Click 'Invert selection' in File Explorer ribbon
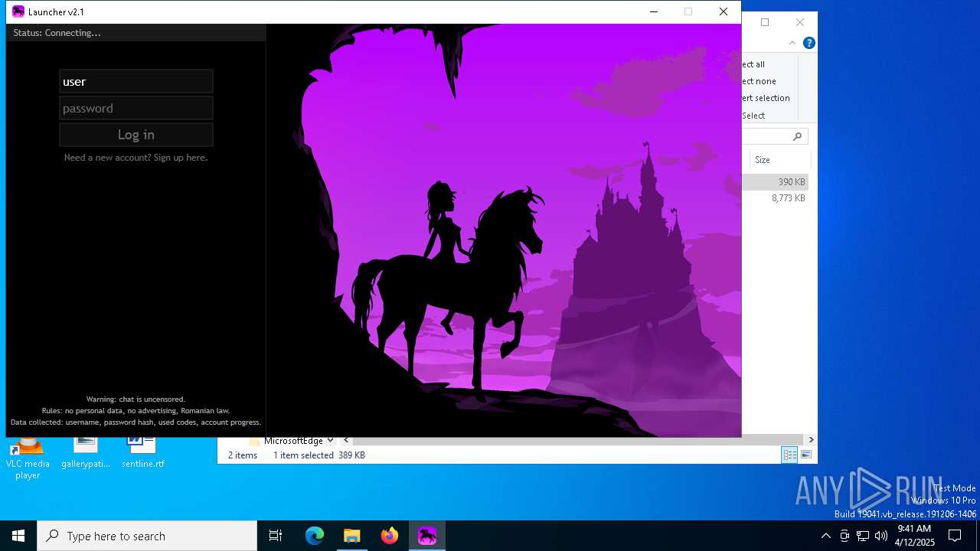Image resolution: width=980 pixels, height=551 pixels. tap(766, 98)
